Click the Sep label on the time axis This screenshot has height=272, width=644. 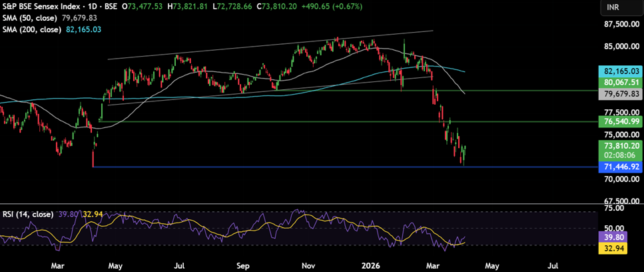[x=242, y=265]
